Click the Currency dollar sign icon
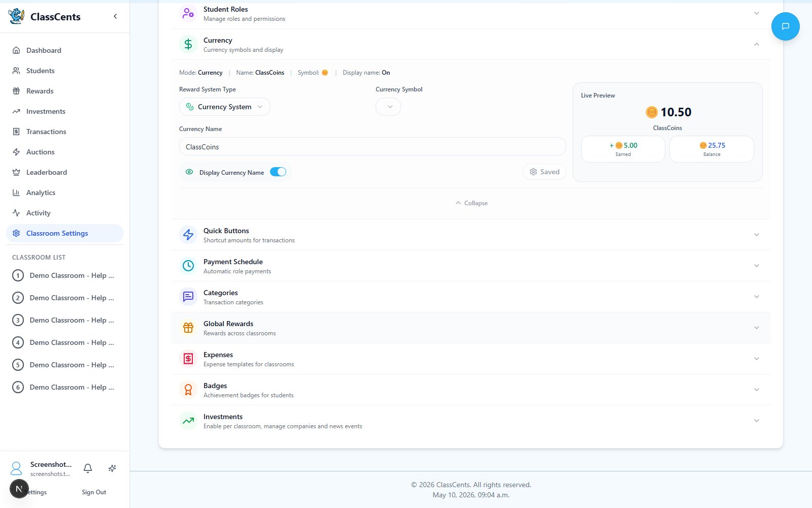The image size is (812, 508). pyautogui.click(x=188, y=44)
